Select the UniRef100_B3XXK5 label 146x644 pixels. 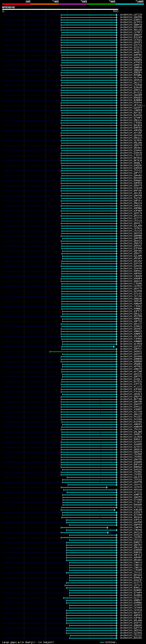(131, 37)
